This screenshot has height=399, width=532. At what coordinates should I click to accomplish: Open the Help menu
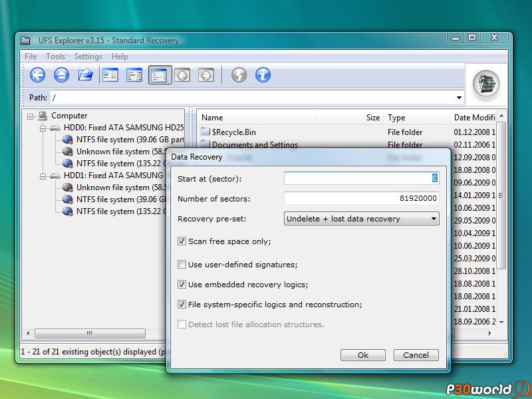[x=120, y=57]
